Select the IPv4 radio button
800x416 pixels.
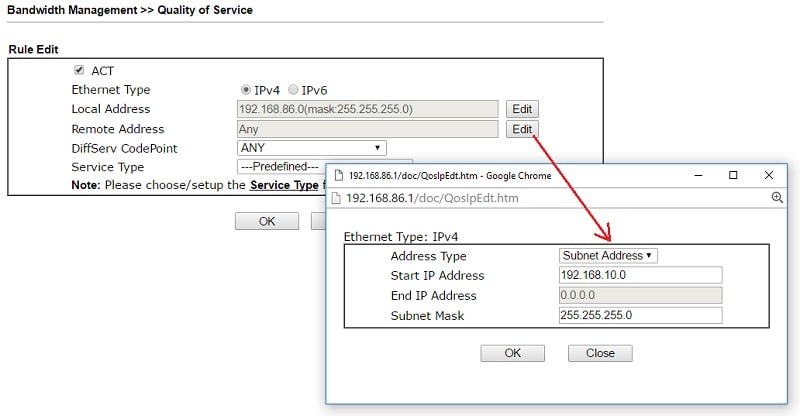click(245, 90)
